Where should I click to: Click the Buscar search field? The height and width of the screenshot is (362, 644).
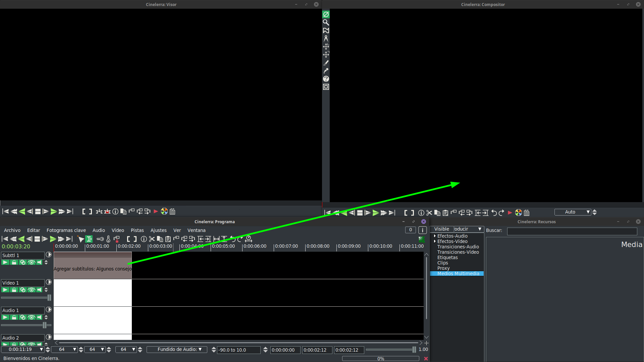pos(572,231)
